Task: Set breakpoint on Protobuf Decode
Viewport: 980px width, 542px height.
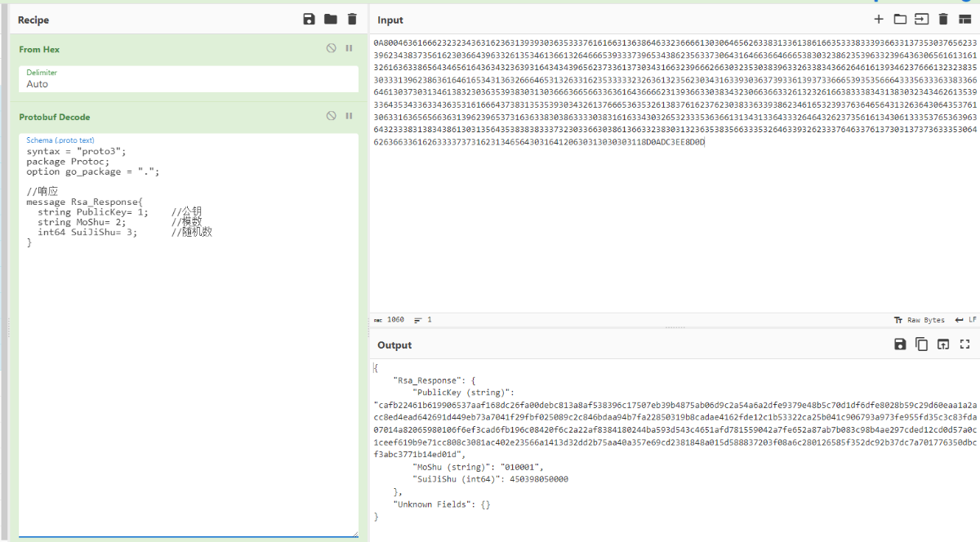Action: (349, 117)
